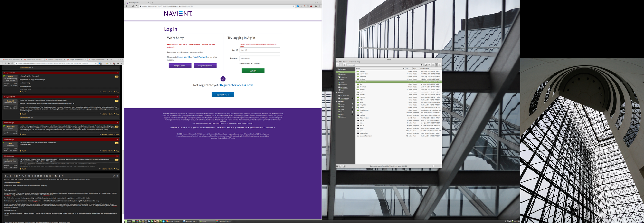
Task: Collapse the My Computer sidebar section
Action: tap(337, 69)
